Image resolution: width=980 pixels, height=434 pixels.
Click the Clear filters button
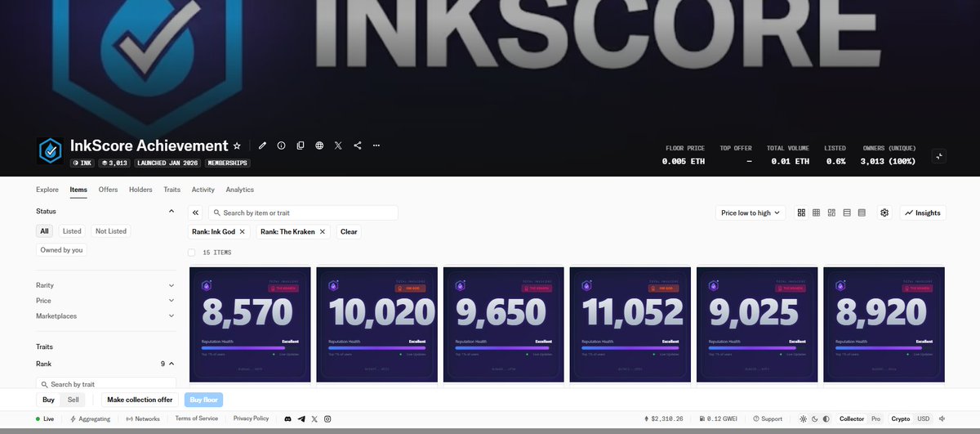[x=349, y=232]
